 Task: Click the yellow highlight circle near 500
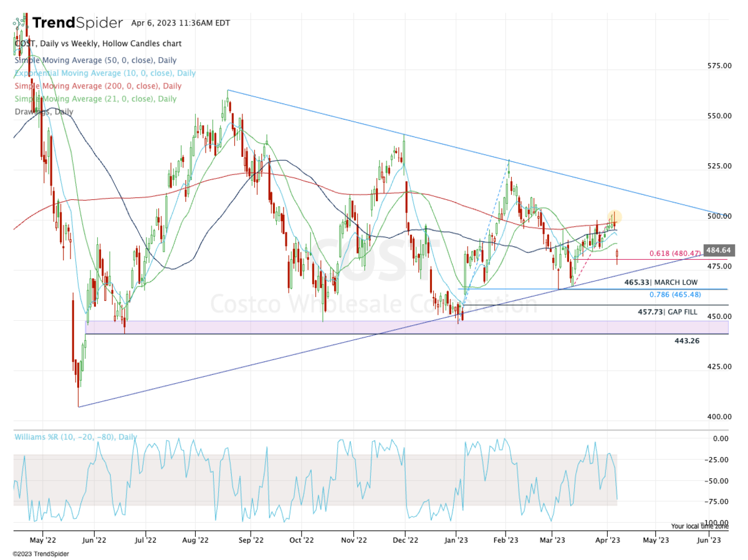point(615,217)
